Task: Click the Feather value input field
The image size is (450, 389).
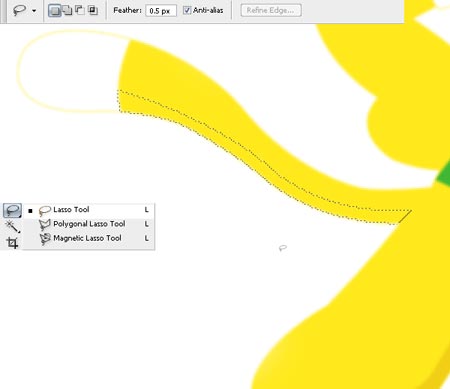Action: tap(161, 11)
